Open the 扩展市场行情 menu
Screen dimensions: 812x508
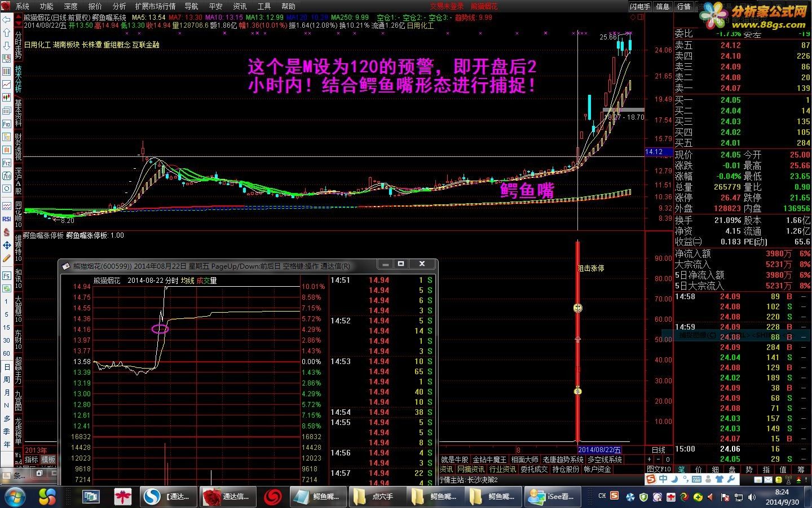point(155,6)
